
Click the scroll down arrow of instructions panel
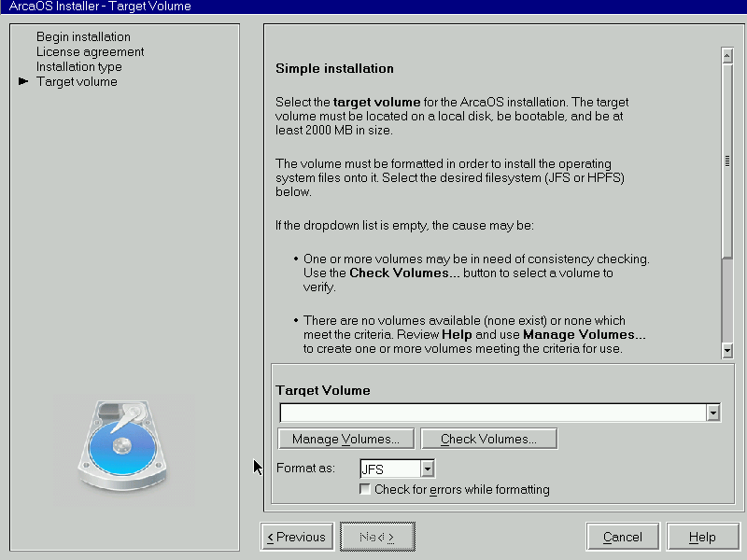(727, 351)
